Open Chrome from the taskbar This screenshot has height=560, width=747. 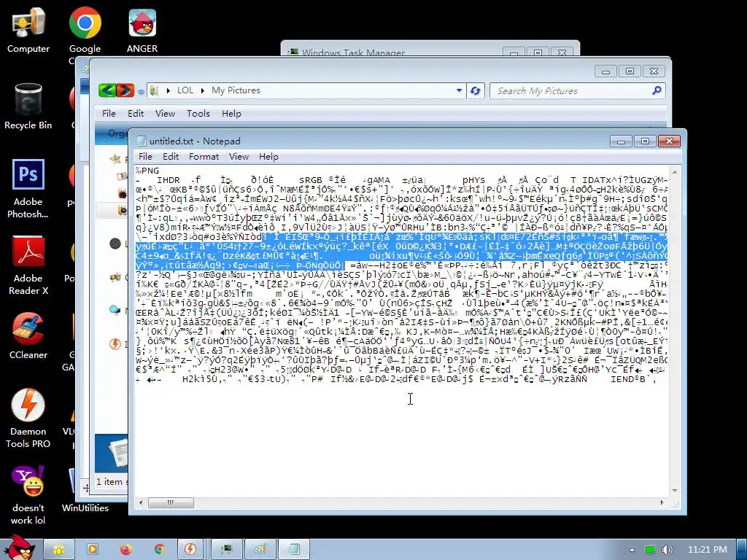(x=159, y=550)
